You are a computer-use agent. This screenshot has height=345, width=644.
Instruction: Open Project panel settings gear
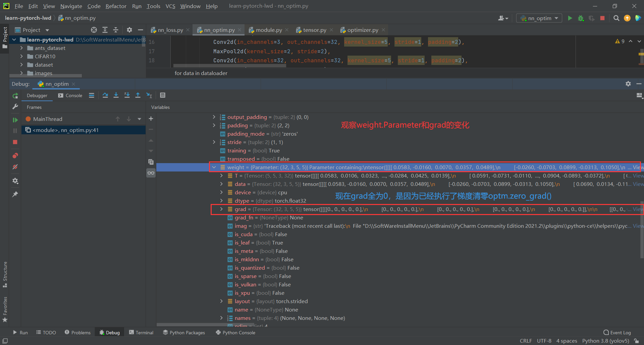pos(129,30)
